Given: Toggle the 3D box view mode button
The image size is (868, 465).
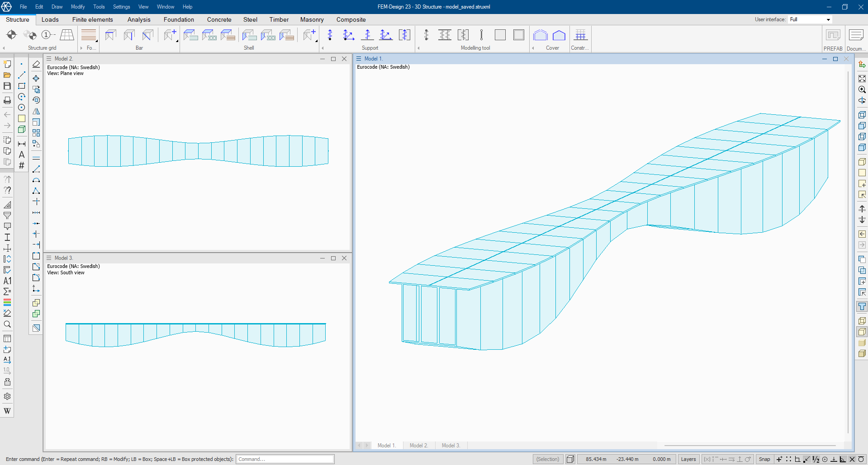Looking at the screenshot, I should point(570,459).
